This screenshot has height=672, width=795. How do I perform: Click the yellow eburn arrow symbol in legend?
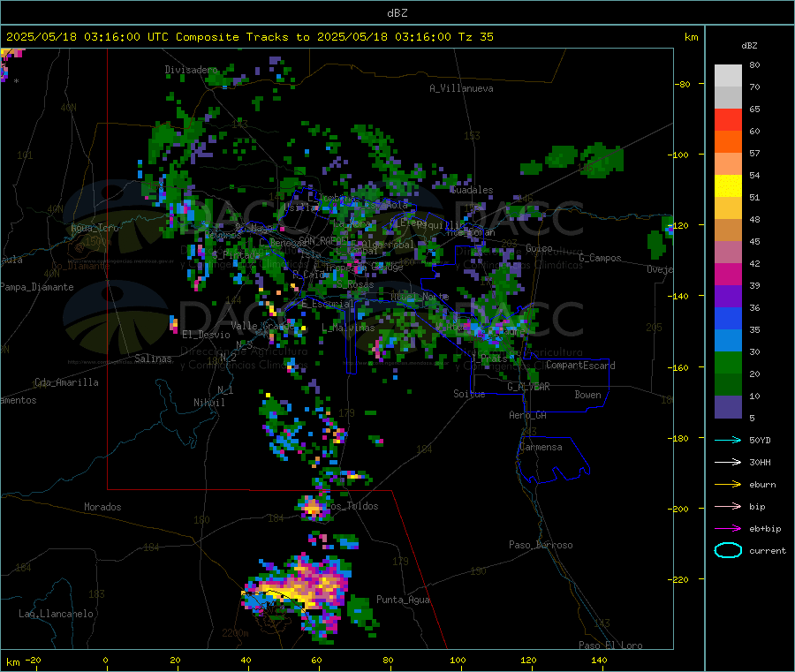pyautogui.click(x=728, y=484)
